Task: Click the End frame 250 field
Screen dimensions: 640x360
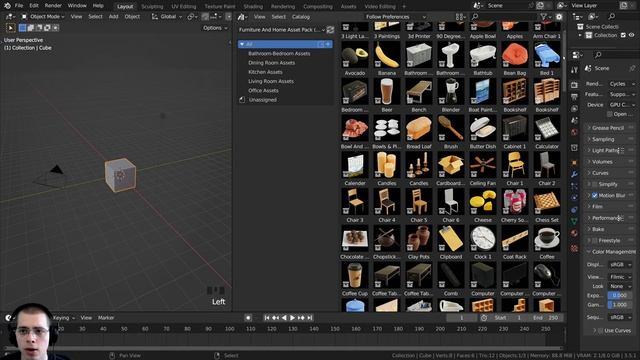Action: click(545, 318)
